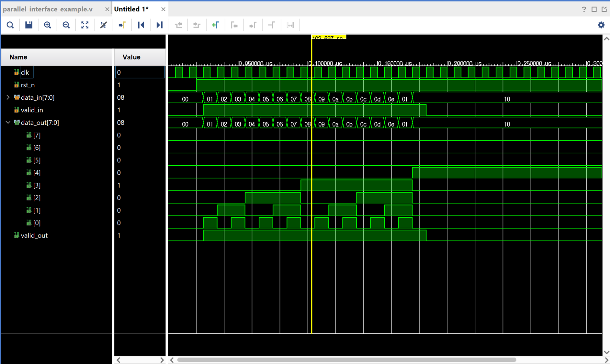Zoom to fit the entire waveform
Viewport: 610px width, 364px height.
coord(85,25)
